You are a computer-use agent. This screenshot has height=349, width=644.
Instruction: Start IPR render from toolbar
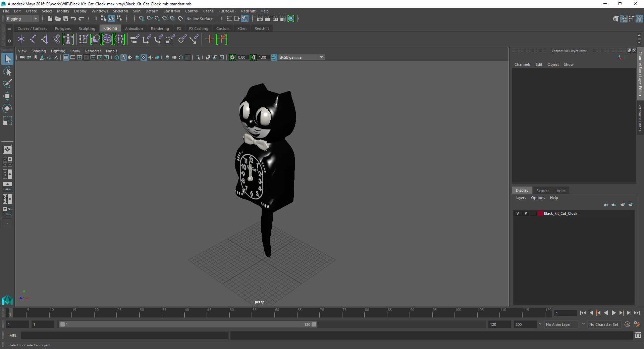pyautogui.click(x=275, y=19)
